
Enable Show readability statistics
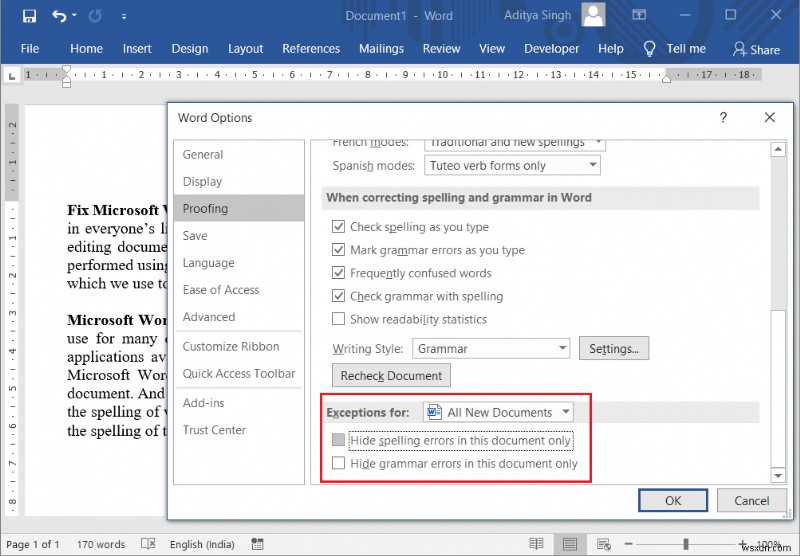(x=338, y=319)
